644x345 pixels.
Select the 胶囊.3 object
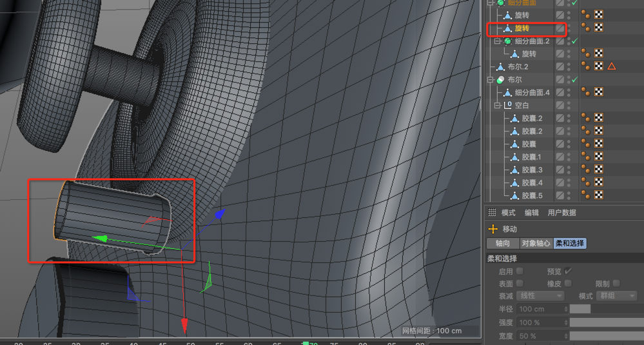pos(532,170)
